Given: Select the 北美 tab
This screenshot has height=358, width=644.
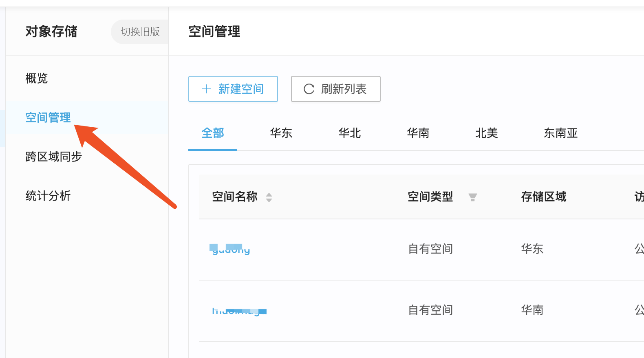Looking at the screenshot, I should pyautogui.click(x=487, y=133).
